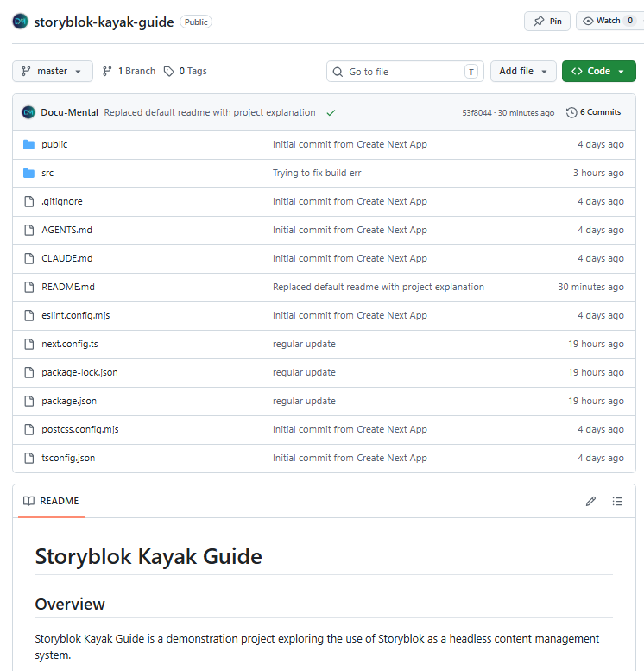Open the CLAUDE.md file

(x=67, y=258)
